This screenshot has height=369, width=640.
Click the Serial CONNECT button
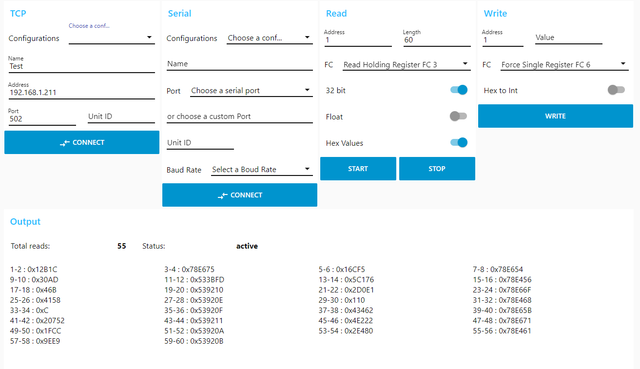[240, 195]
